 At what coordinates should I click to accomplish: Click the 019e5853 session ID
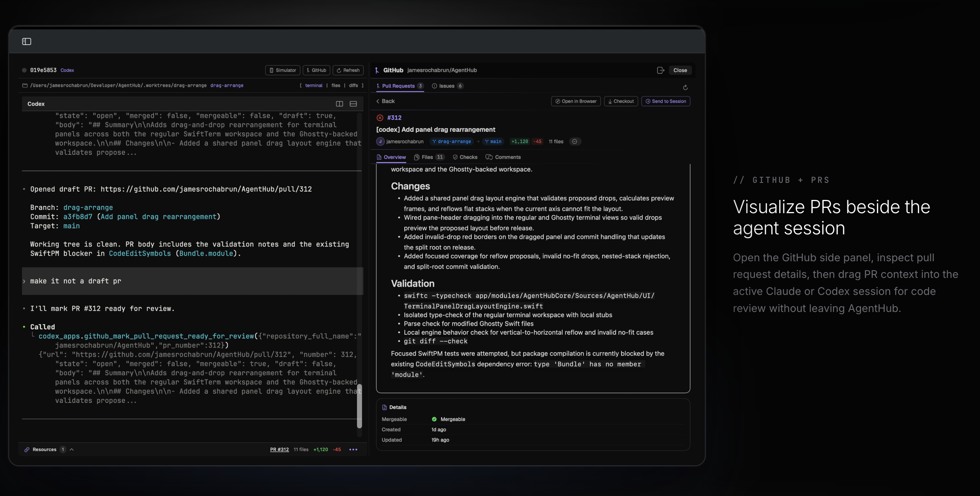[x=43, y=70]
